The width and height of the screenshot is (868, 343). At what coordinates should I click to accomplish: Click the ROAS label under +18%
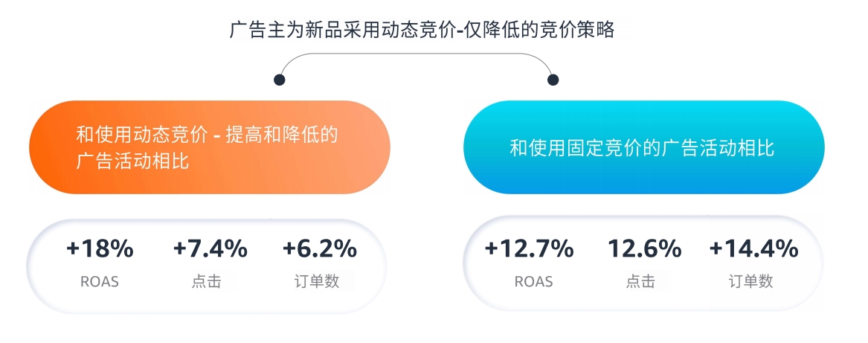100,282
